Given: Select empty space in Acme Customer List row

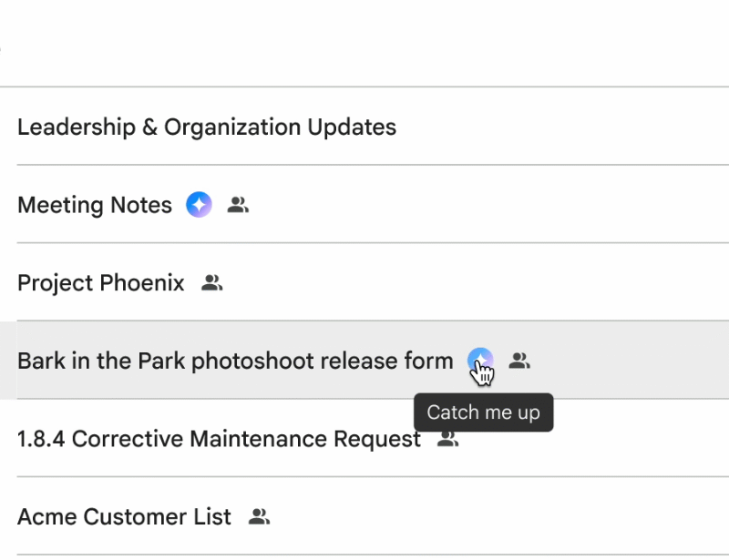Looking at the screenshot, I should pos(501,517).
